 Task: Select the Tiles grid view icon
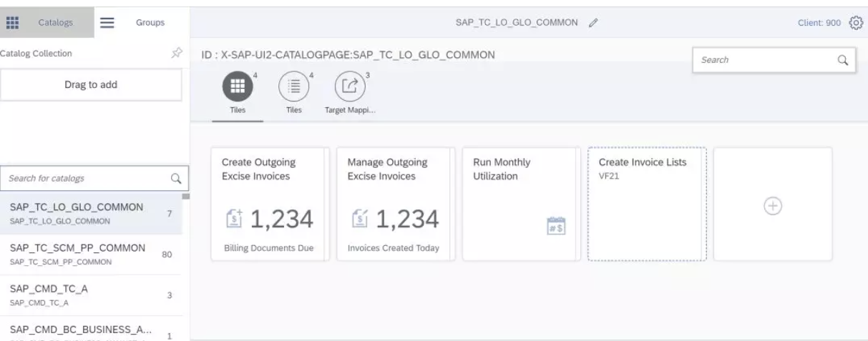point(238,87)
